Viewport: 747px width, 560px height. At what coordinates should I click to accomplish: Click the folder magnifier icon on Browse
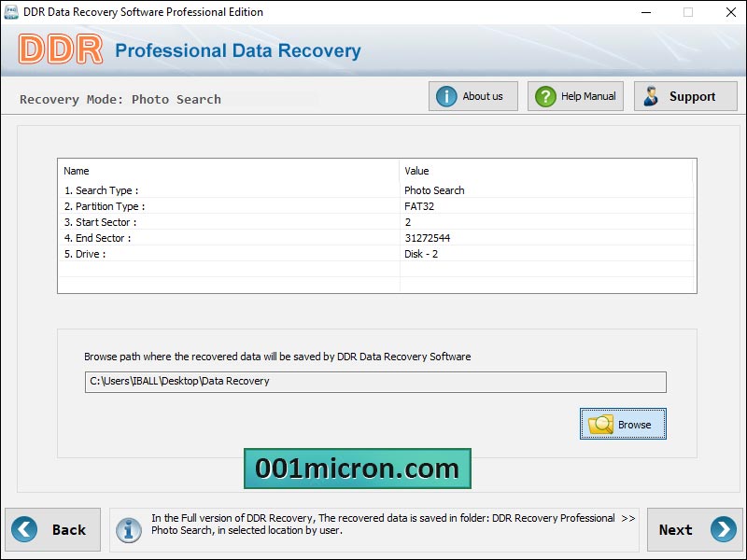pyautogui.click(x=600, y=424)
